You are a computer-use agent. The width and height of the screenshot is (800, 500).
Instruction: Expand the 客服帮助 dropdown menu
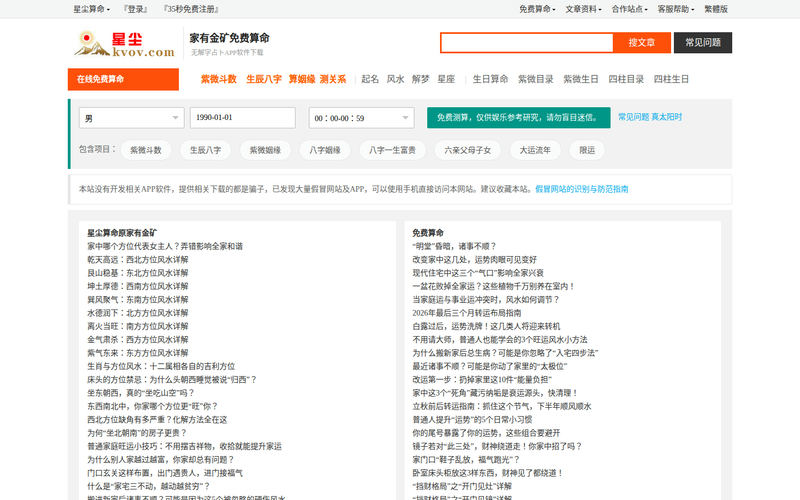click(676, 9)
